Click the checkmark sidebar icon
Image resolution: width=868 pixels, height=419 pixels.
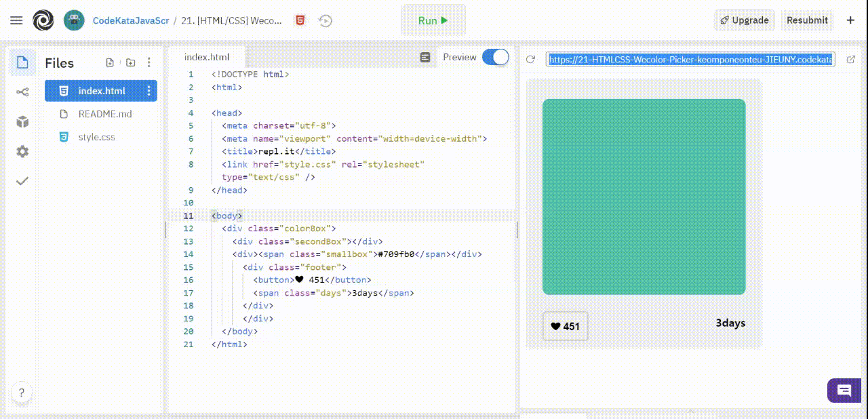22,181
